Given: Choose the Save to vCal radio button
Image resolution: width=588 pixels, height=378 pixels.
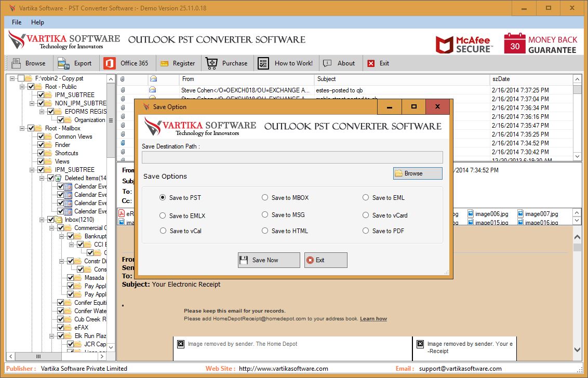Looking at the screenshot, I should pyautogui.click(x=163, y=231).
